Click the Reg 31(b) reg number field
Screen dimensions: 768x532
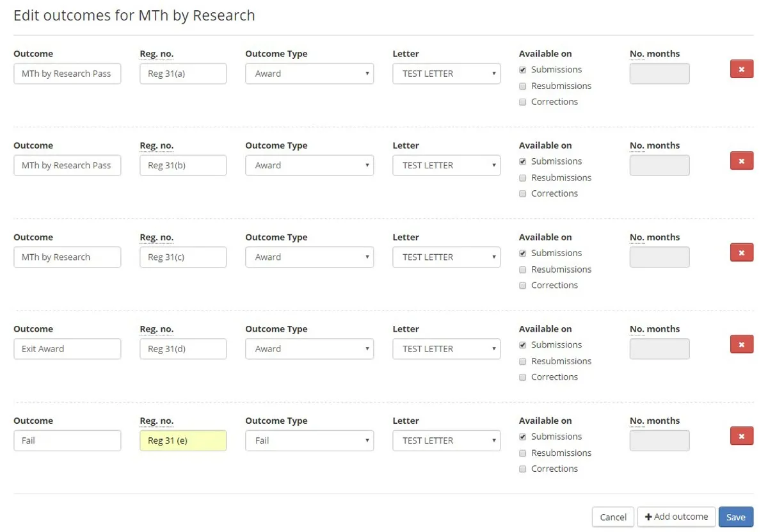pos(183,165)
